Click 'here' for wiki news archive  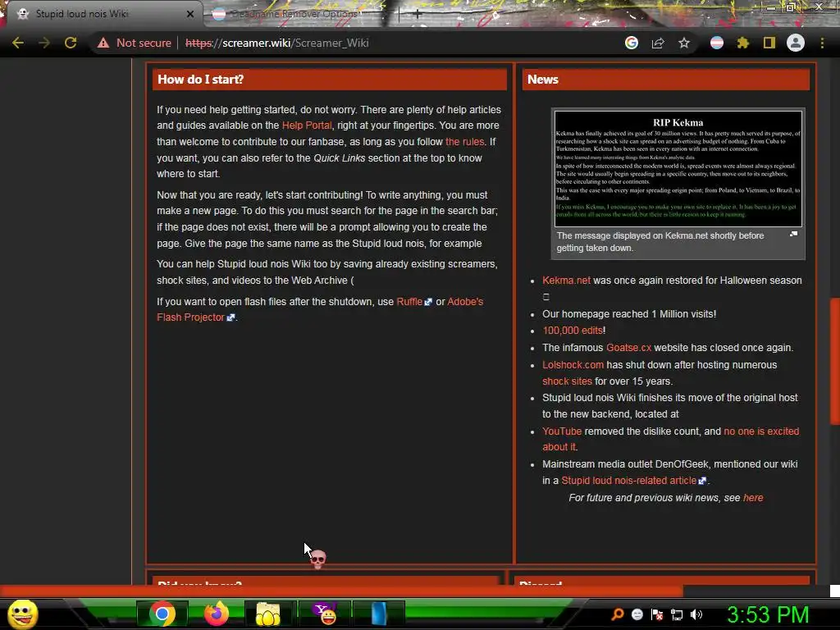(753, 498)
